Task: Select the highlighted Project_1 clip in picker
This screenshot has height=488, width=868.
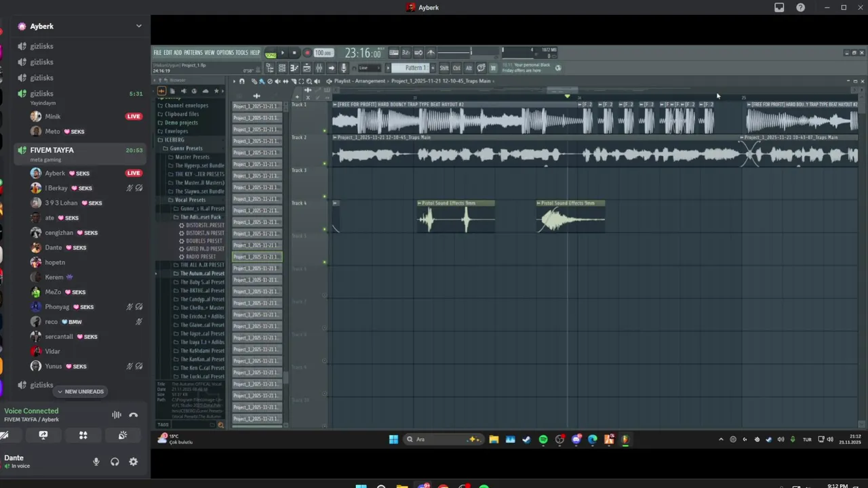Action: [x=257, y=257]
